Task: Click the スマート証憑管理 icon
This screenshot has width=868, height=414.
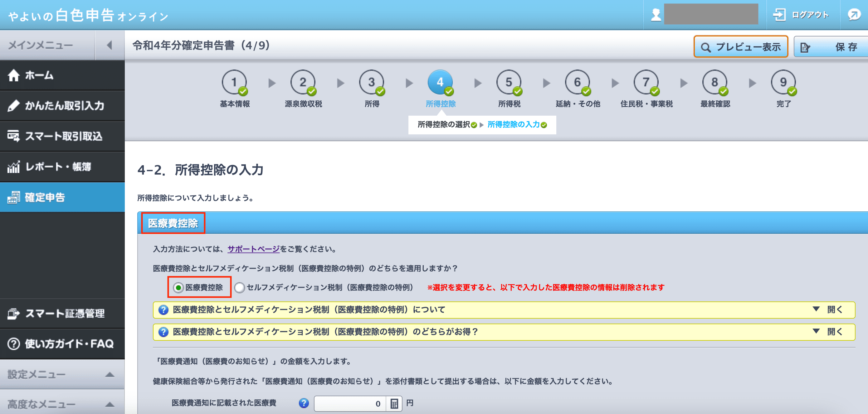Action: (13, 313)
